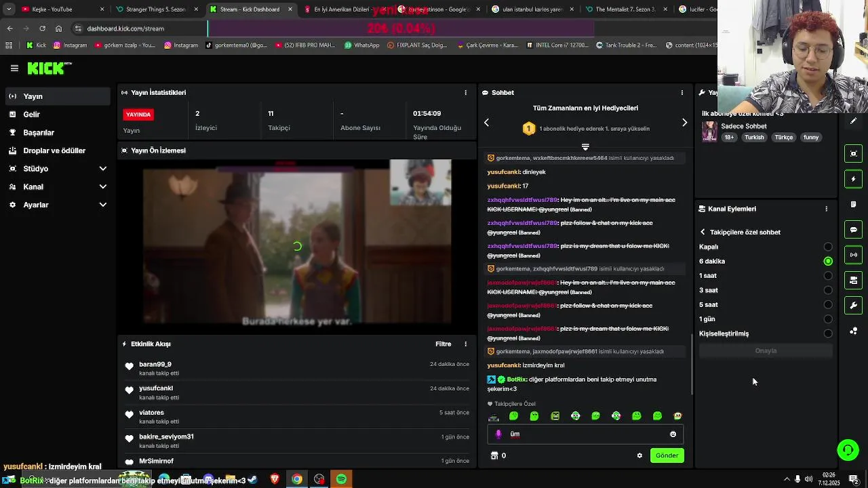Open the Kick hamburger menu

(x=14, y=68)
